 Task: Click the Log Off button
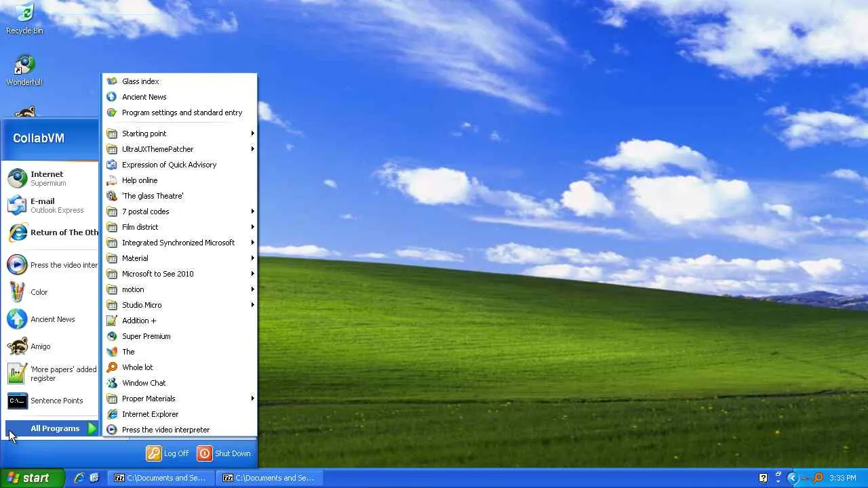167,453
